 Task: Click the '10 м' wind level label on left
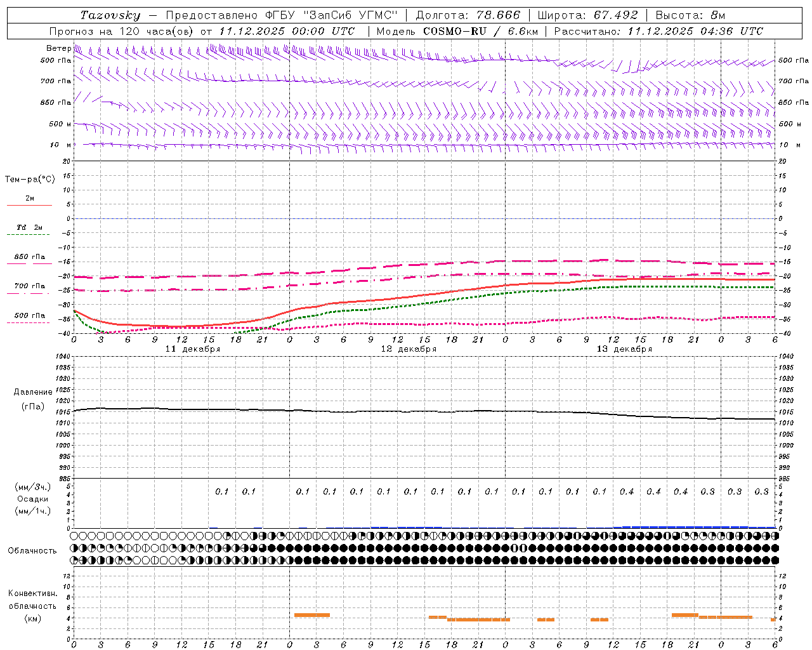[x=61, y=145]
